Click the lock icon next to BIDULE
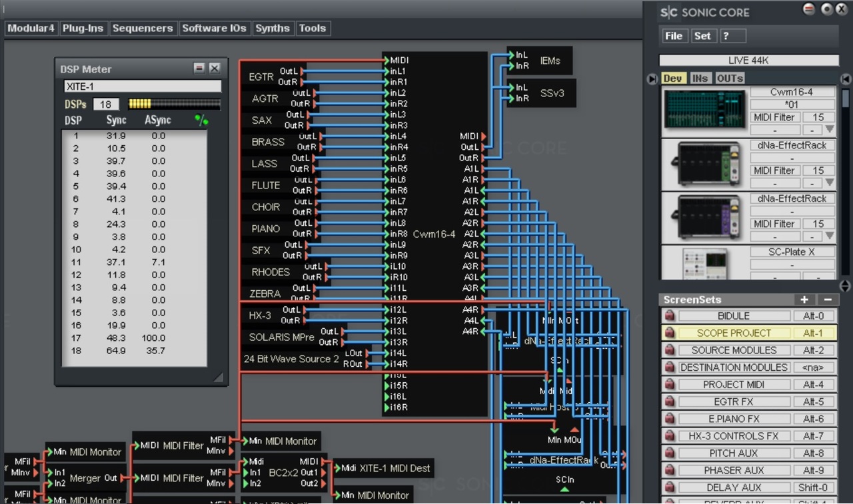Viewport: 853px width, 504px height. click(x=670, y=316)
